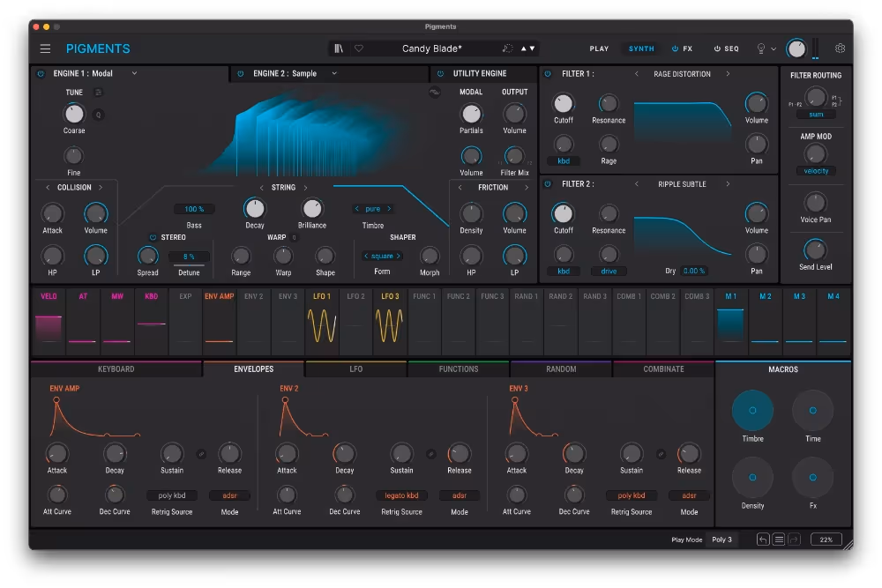Open settings gear icon
The width and height of the screenshot is (882, 588).
point(840,48)
